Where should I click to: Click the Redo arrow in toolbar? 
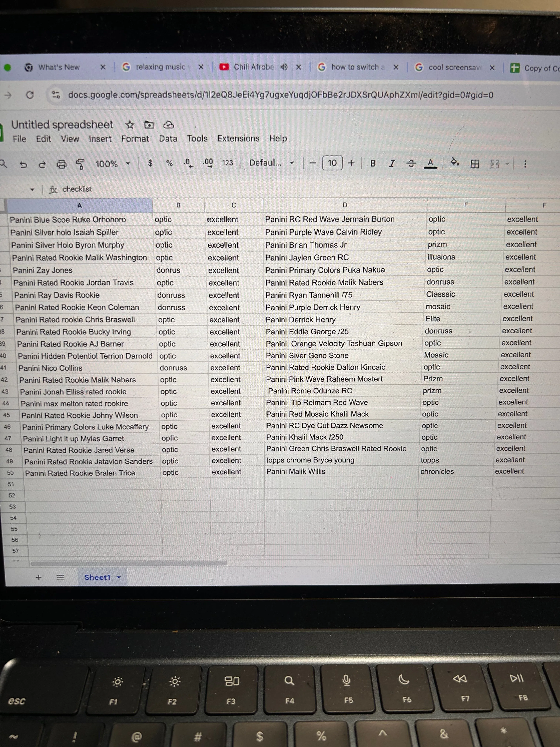point(42,165)
